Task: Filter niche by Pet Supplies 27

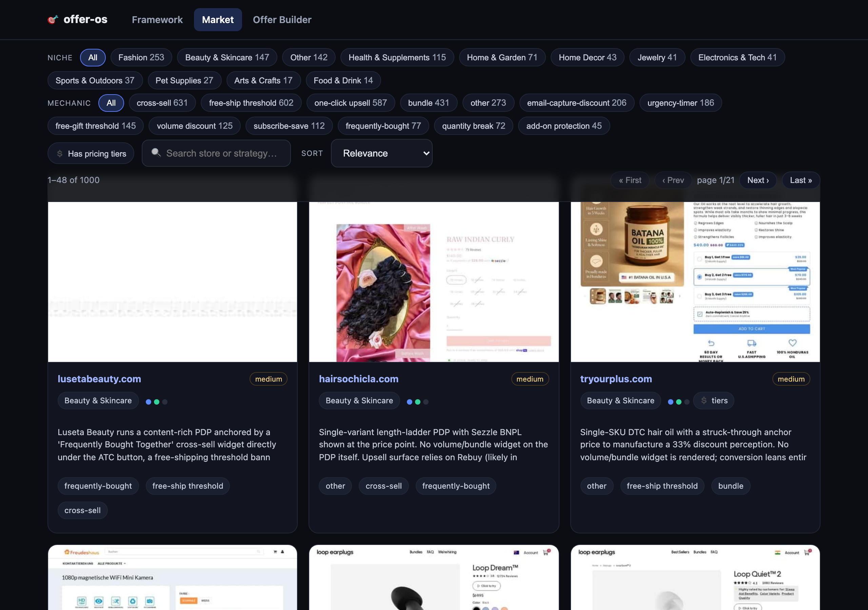Action: pyautogui.click(x=184, y=81)
